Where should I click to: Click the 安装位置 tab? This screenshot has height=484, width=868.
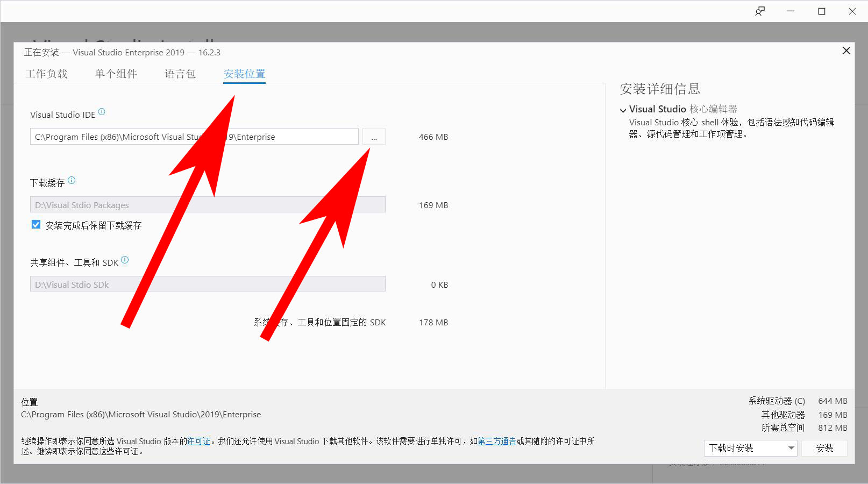pos(245,74)
